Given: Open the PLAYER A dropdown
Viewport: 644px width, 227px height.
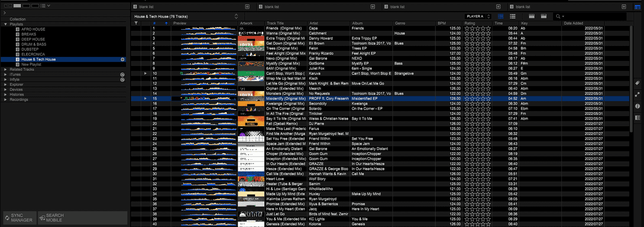Looking at the screenshot, I should (x=478, y=16).
